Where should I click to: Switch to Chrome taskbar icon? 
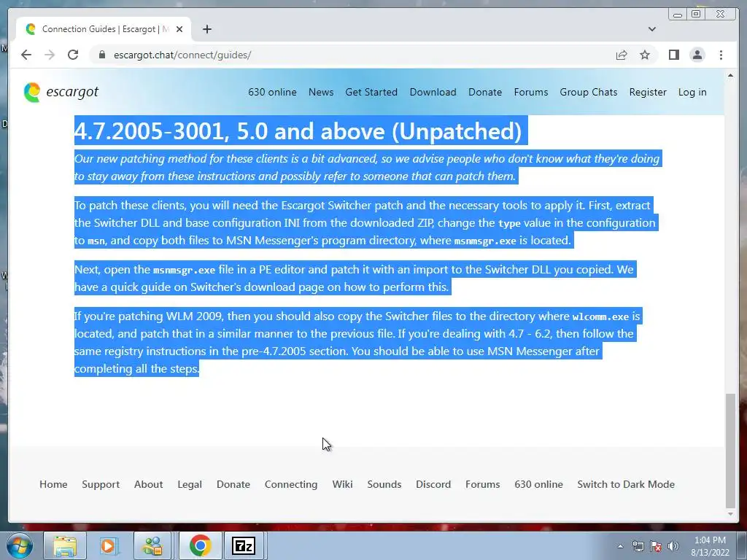point(200,545)
